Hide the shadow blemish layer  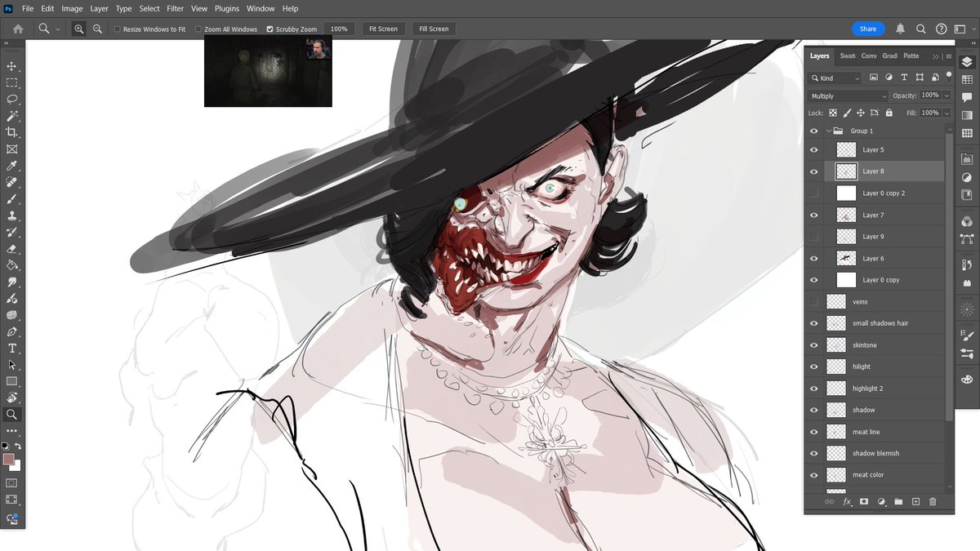coord(813,453)
